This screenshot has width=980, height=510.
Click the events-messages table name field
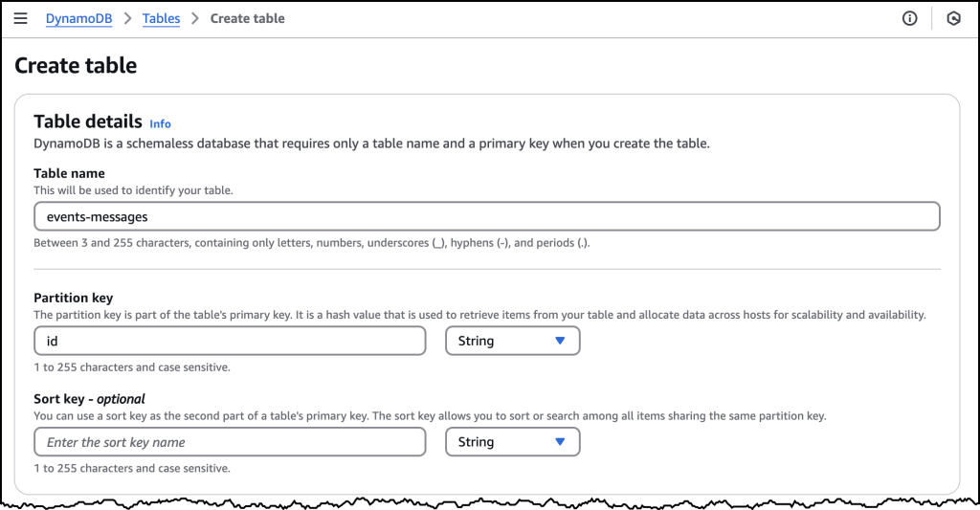(x=486, y=216)
